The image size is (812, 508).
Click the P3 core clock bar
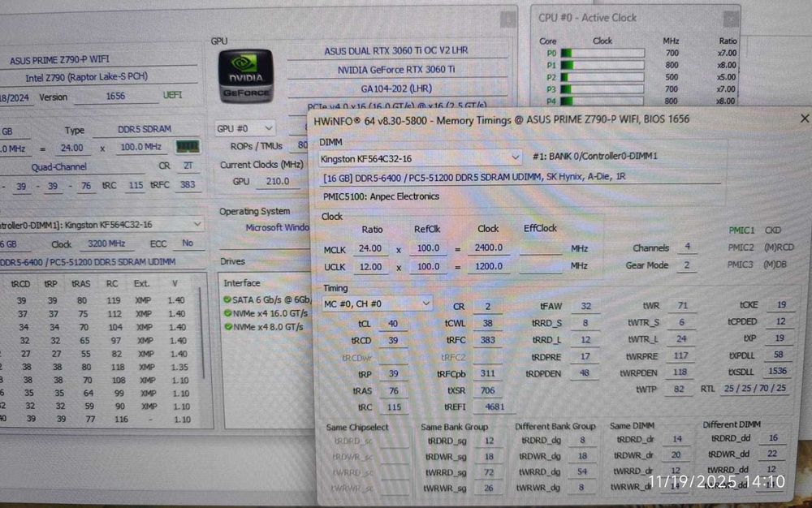click(x=603, y=89)
